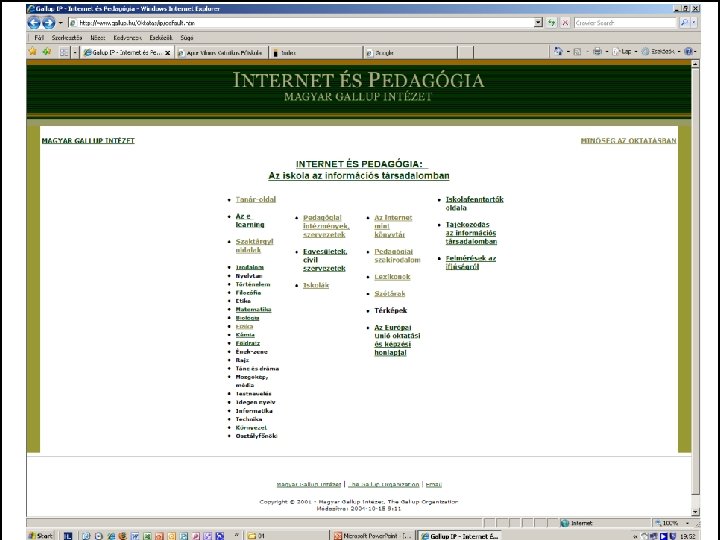The width and height of the screenshot is (720, 540).
Task: Open the Print options dropdown arrow
Action: click(x=607, y=52)
